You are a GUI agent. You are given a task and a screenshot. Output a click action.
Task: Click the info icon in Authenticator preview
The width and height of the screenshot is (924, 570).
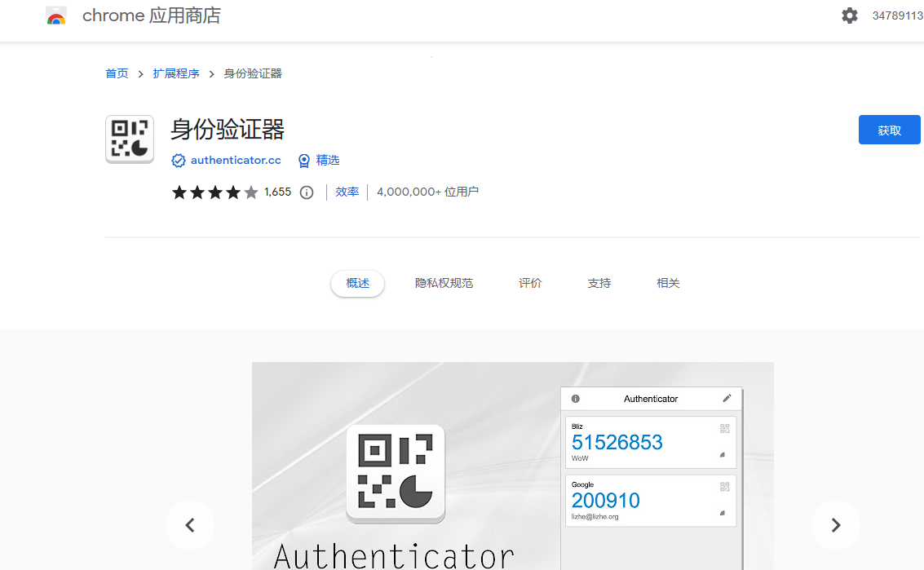click(x=576, y=399)
